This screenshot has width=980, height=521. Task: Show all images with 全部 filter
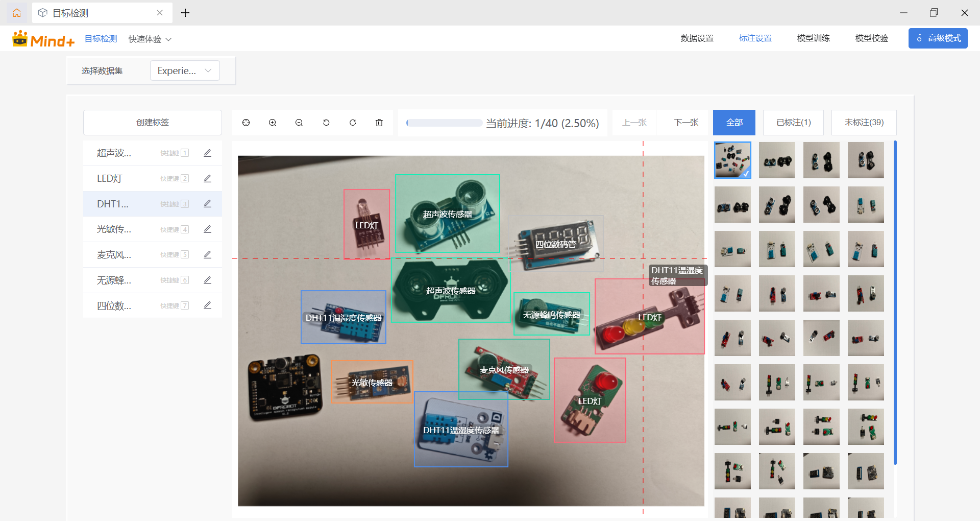point(734,123)
